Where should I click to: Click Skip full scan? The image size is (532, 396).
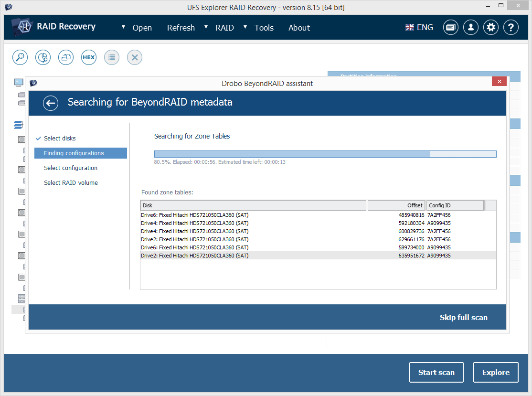pos(463,318)
